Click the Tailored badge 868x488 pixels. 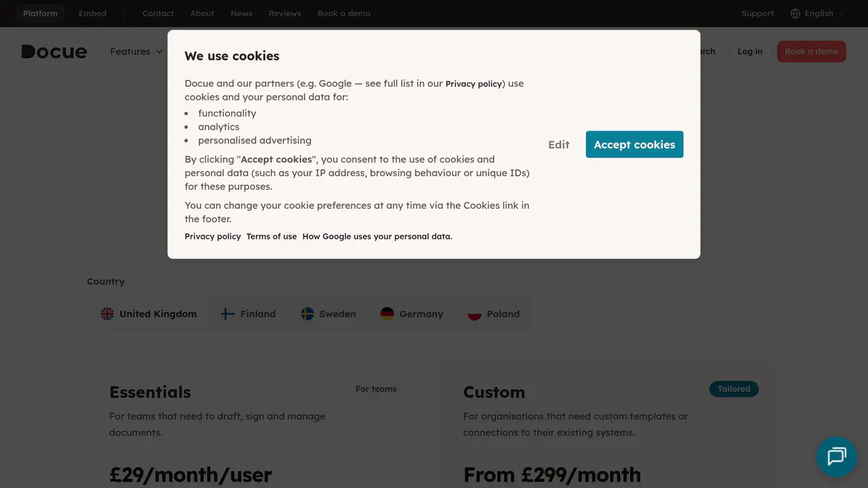pyautogui.click(x=734, y=389)
